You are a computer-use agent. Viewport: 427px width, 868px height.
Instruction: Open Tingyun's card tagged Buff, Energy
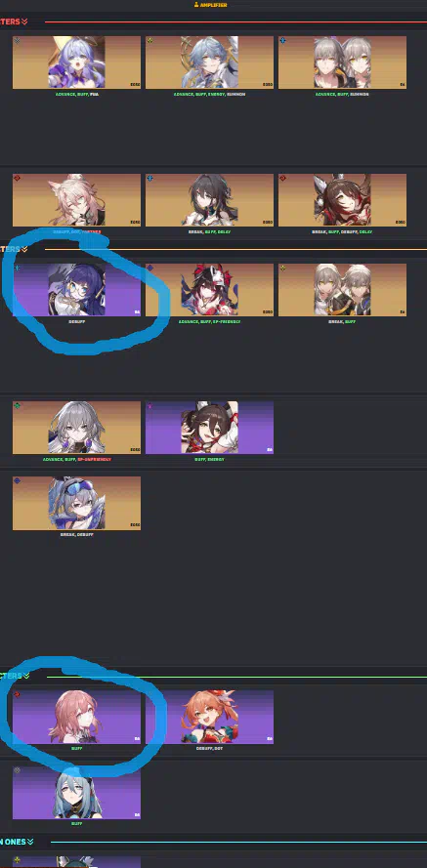[x=209, y=428]
